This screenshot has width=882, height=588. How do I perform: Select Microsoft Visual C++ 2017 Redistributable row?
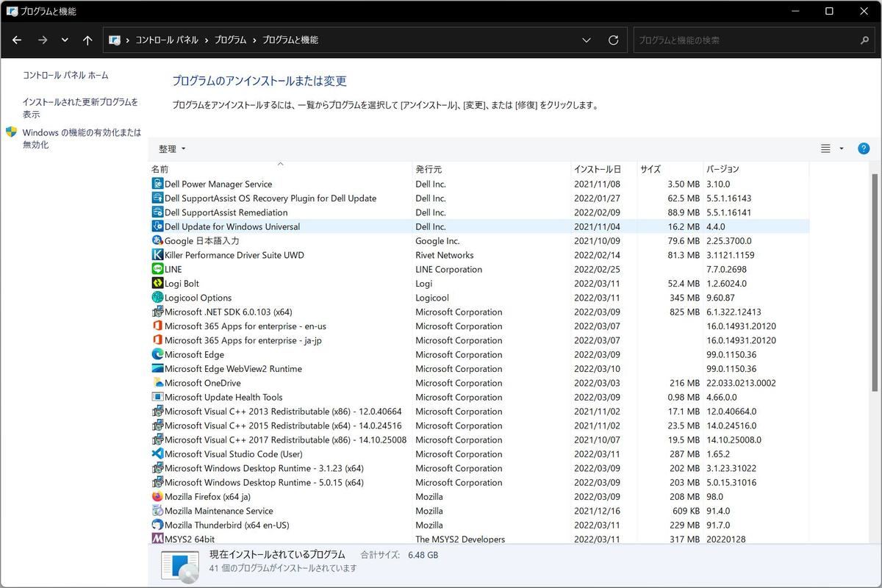click(x=479, y=440)
